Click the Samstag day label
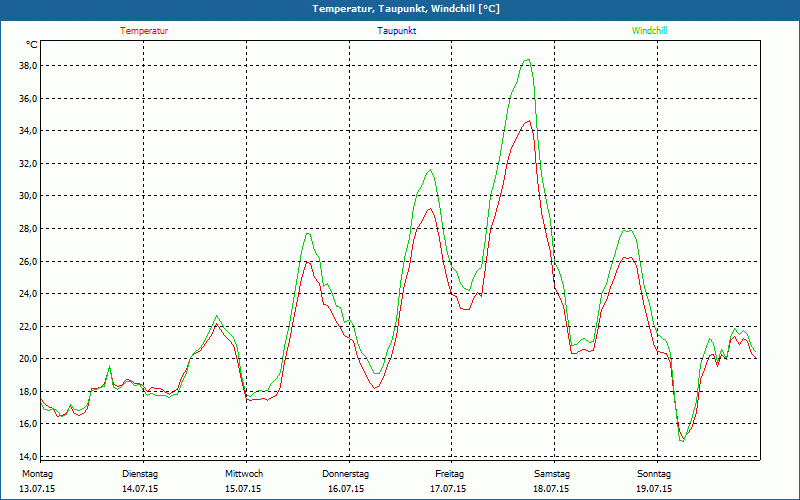Screen dimensions: 800x500 click(552, 474)
